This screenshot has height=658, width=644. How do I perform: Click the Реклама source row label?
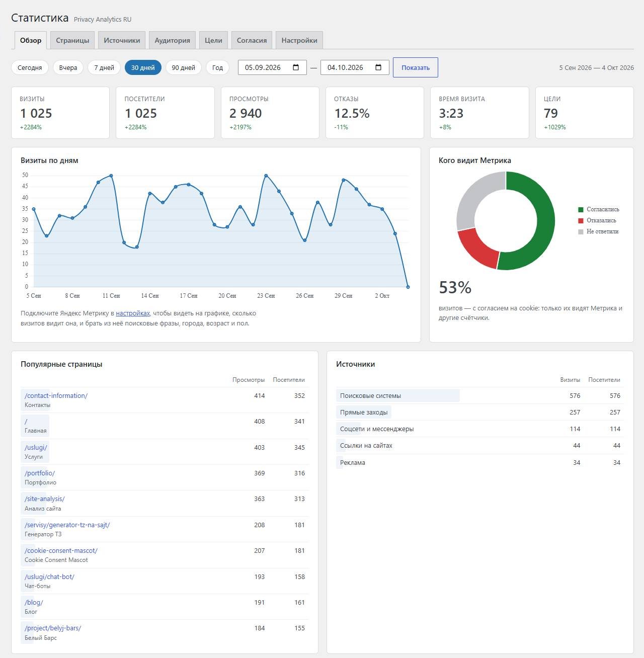pyautogui.click(x=353, y=463)
